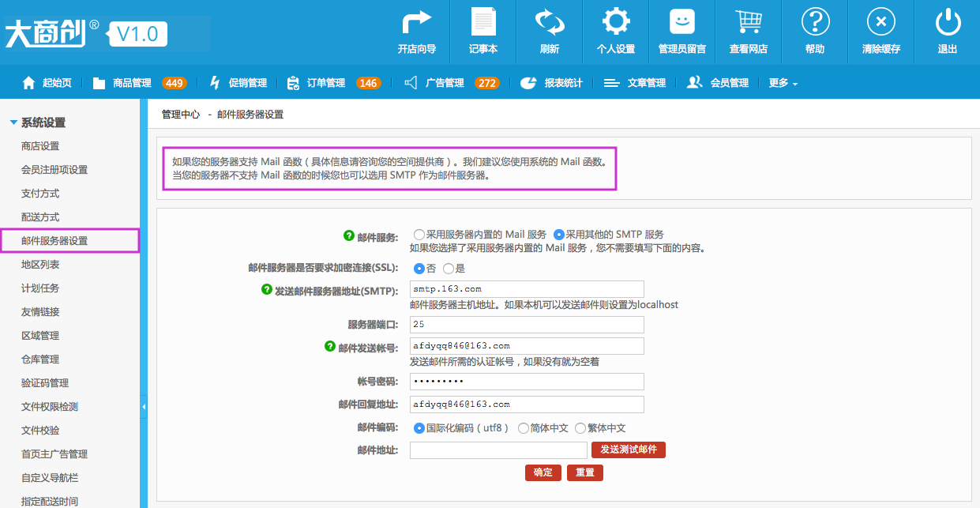Click the megaphone icon beside 广告管理
980x508 pixels.
point(411,82)
